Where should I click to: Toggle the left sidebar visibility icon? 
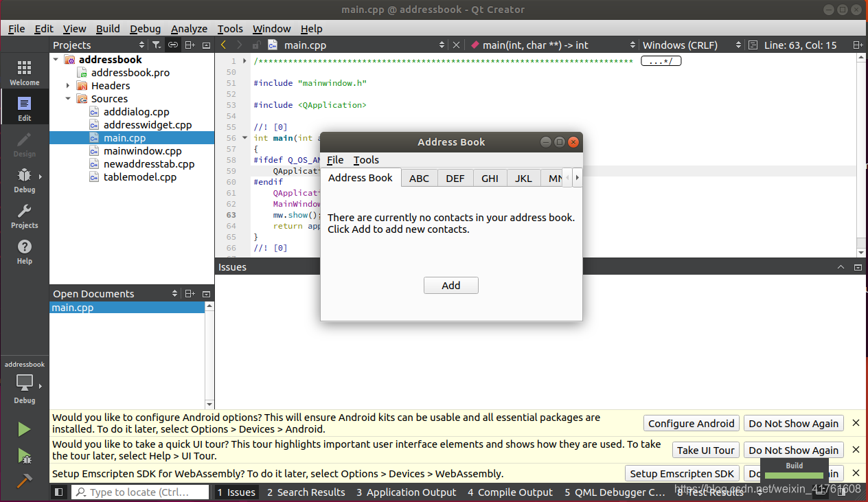click(x=59, y=492)
